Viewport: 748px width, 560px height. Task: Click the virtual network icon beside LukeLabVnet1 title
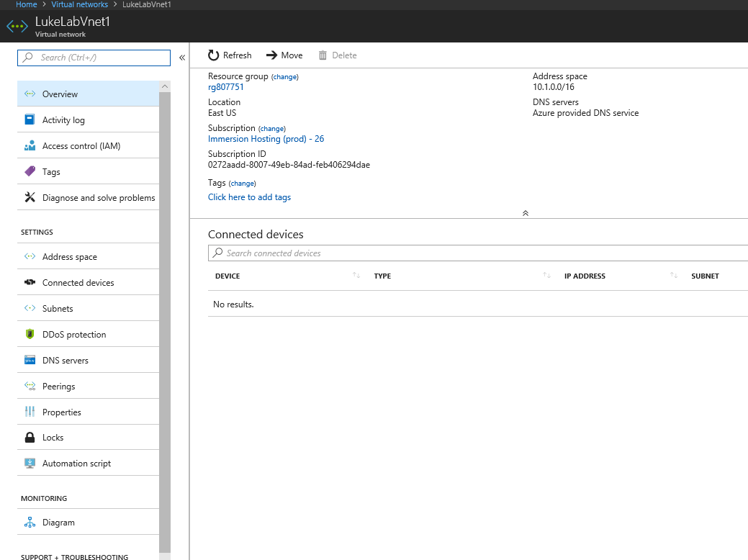(17, 26)
